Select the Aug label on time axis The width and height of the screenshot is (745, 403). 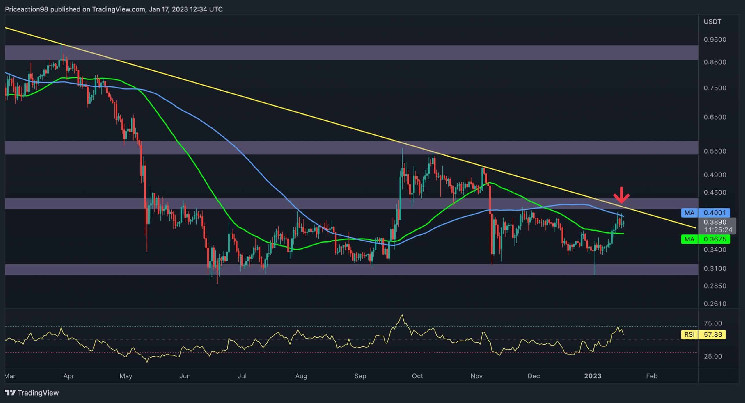point(301,376)
